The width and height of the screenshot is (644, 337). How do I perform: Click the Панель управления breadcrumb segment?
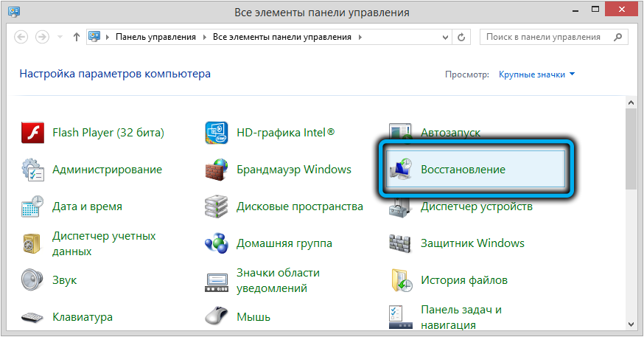155,37
